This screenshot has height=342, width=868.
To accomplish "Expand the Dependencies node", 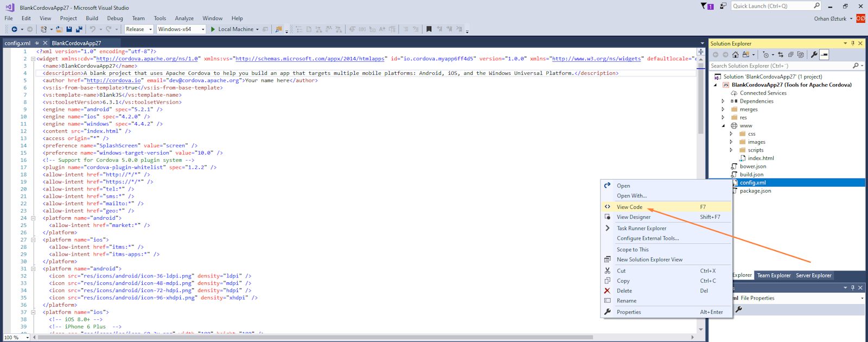I will pyautogui.click(x=723, y=101).
